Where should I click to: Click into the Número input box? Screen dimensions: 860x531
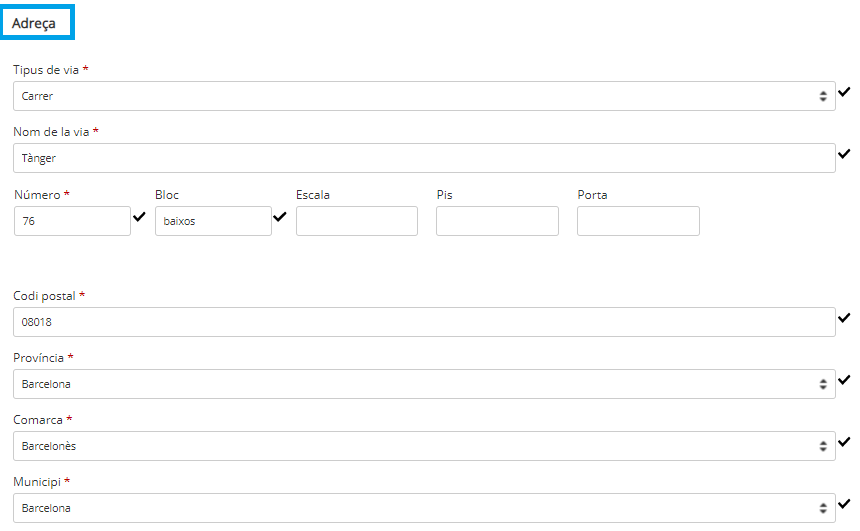72,221
